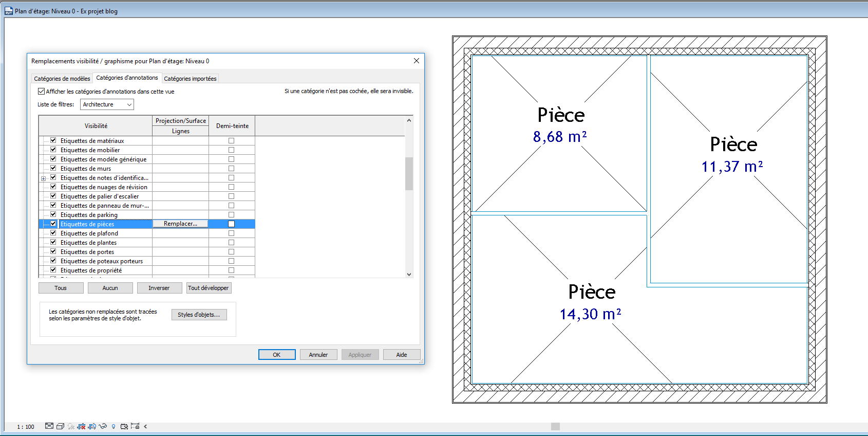Screen dimensions: 868x436
Task: Click the Tout développer button
Action: (209, 288)
